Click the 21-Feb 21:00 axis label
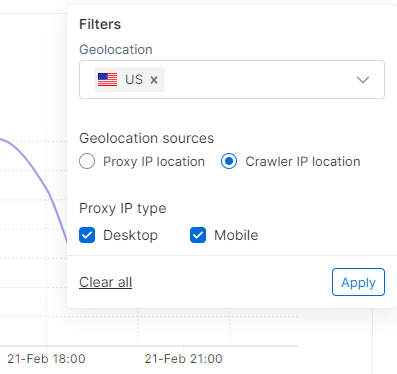Screen dimensions: 397x374 [183, 359]
